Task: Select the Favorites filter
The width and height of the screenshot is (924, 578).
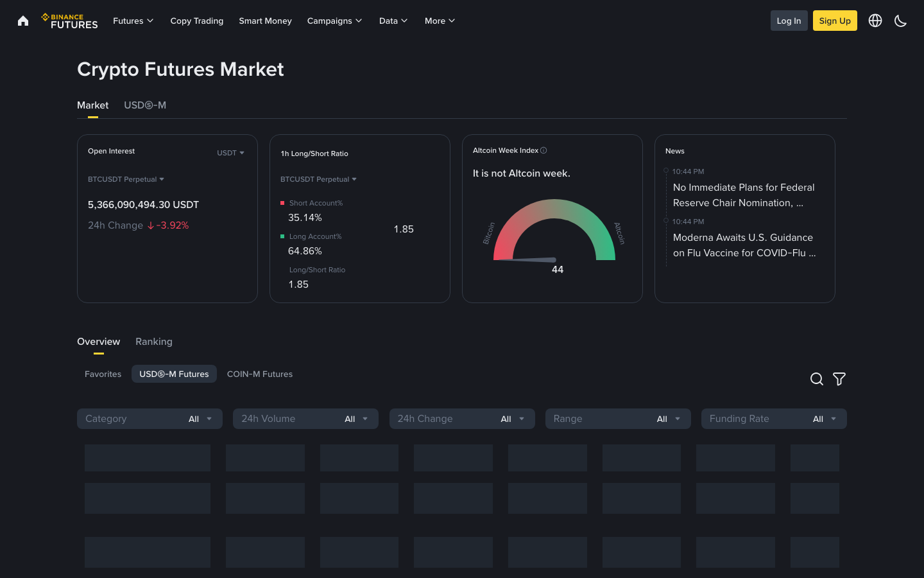Action: tap(103, 374)
